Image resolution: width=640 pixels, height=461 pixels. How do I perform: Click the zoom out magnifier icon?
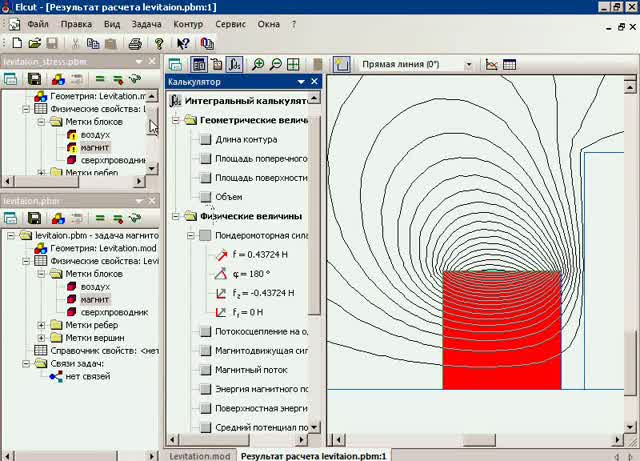[x=276, y=65]
